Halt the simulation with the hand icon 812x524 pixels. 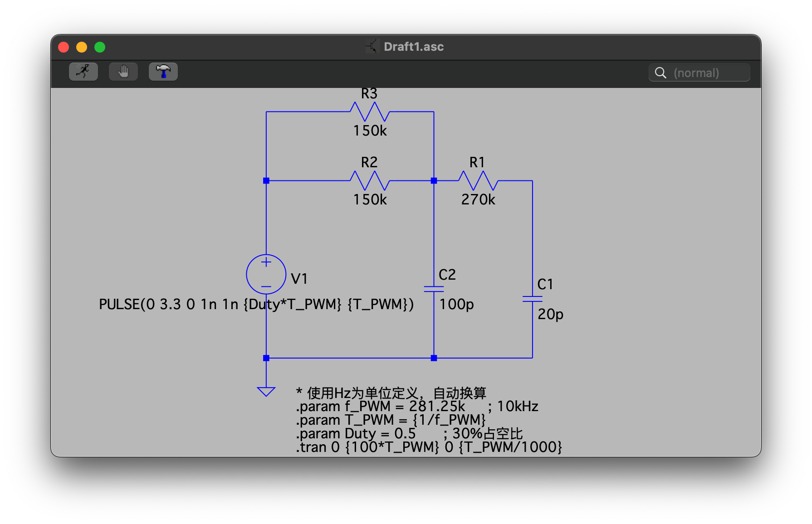click(123, 72)
